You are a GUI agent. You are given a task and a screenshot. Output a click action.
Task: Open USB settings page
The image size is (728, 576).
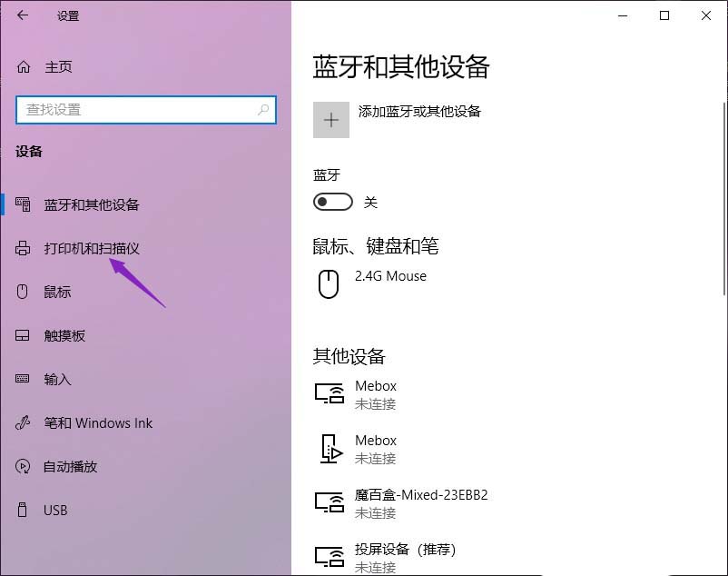coord(55,511)
